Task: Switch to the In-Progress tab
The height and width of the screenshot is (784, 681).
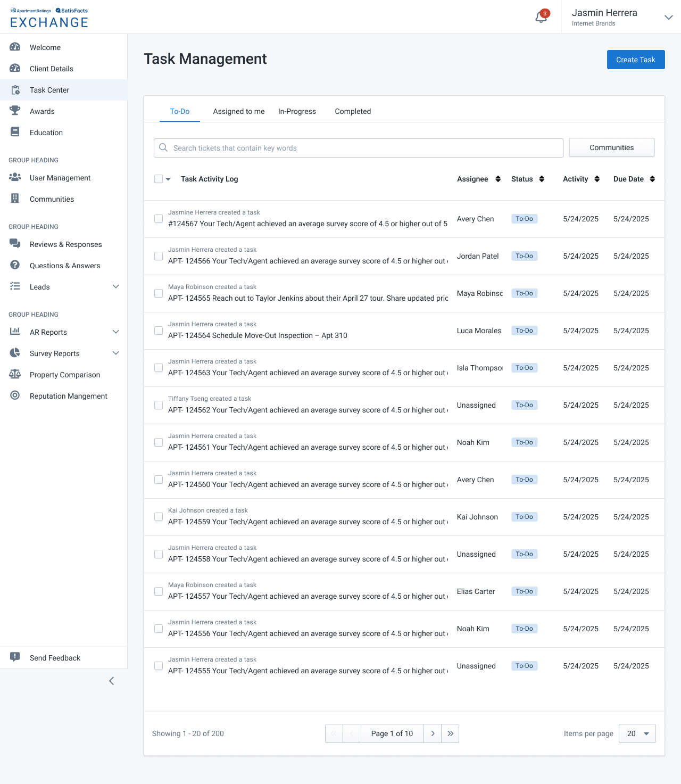Action: coord(297,111)
